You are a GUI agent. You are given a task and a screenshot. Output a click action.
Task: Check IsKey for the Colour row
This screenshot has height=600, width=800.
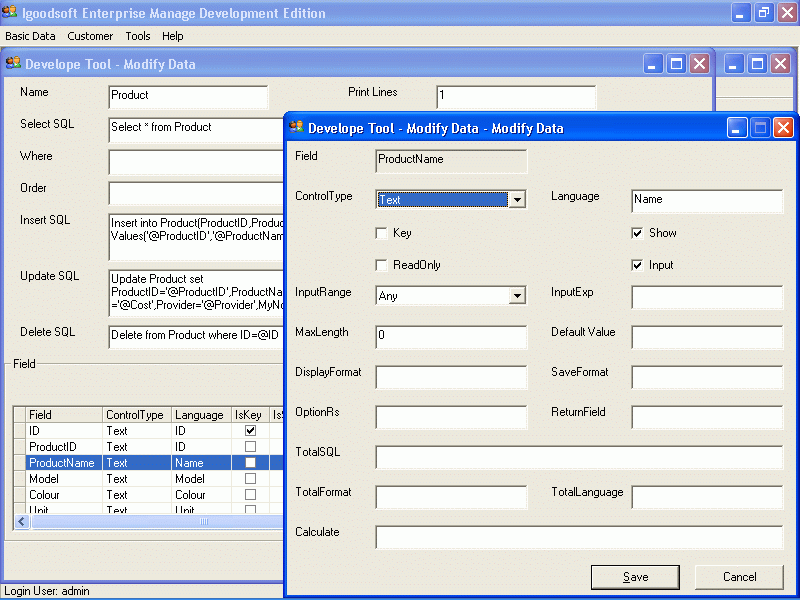pyautogui.click(x=250, y=494)
